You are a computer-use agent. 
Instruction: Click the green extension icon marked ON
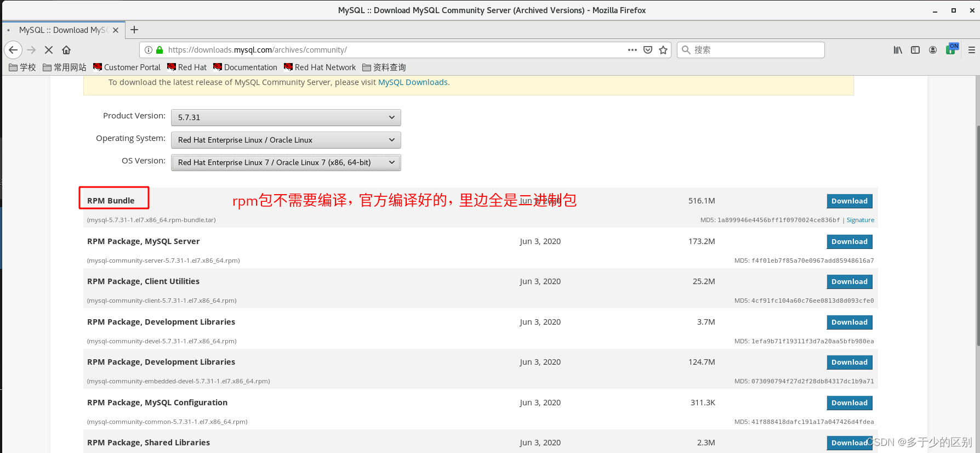(x=952, y=49)
